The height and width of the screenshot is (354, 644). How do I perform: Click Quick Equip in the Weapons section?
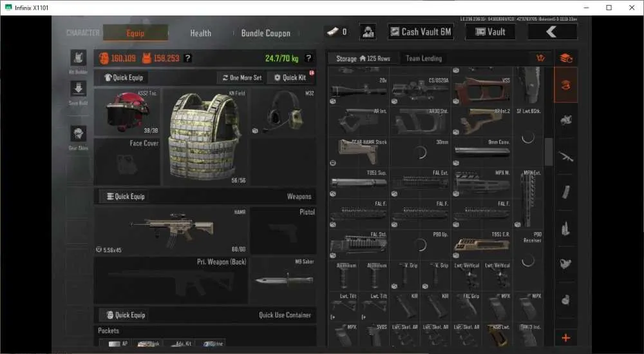point(126,196)
